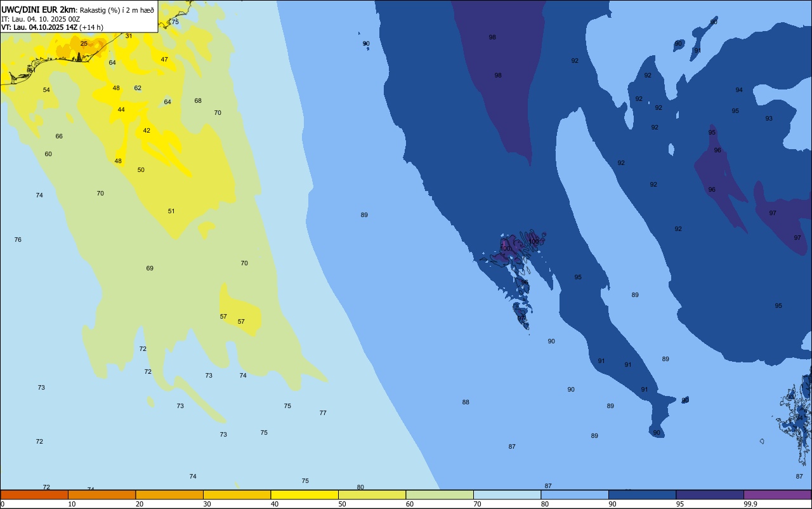The height and width of the screenshot is (509, 812).
Task: Click the humidity value '69' on the map
Action: pyautogui.click(x=150, y=268)
